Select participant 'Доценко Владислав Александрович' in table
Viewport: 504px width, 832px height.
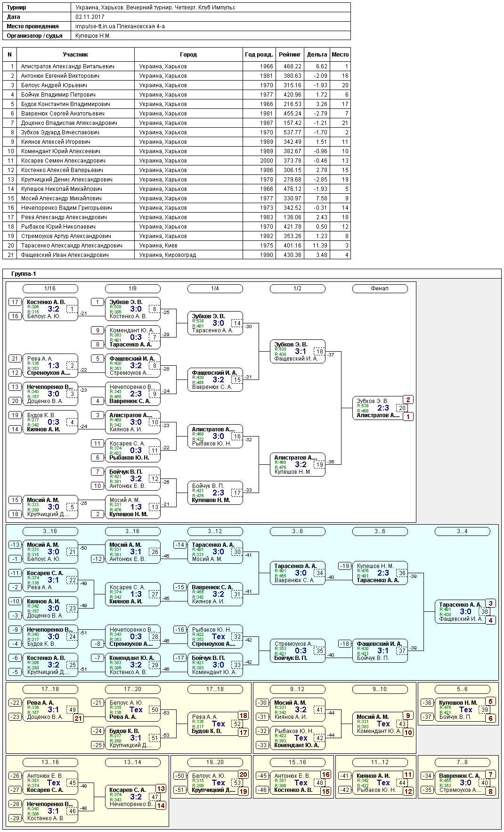(x=69, y=123)
